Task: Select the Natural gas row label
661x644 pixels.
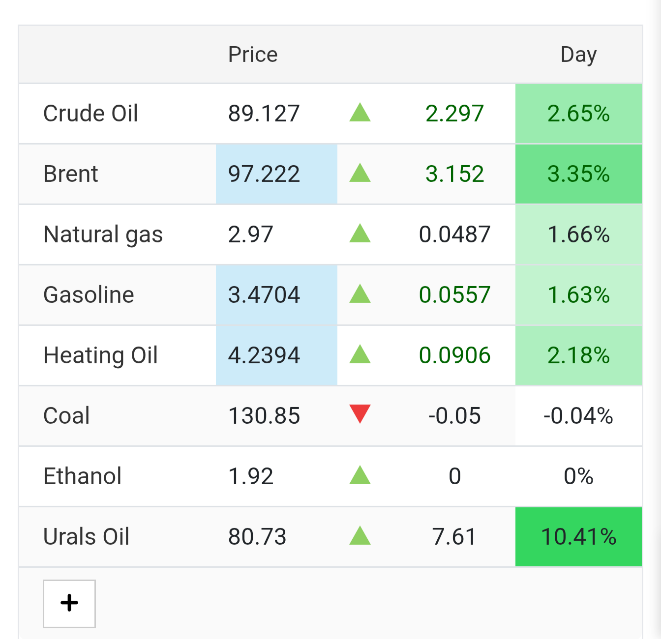Action: tap(103, 234)
